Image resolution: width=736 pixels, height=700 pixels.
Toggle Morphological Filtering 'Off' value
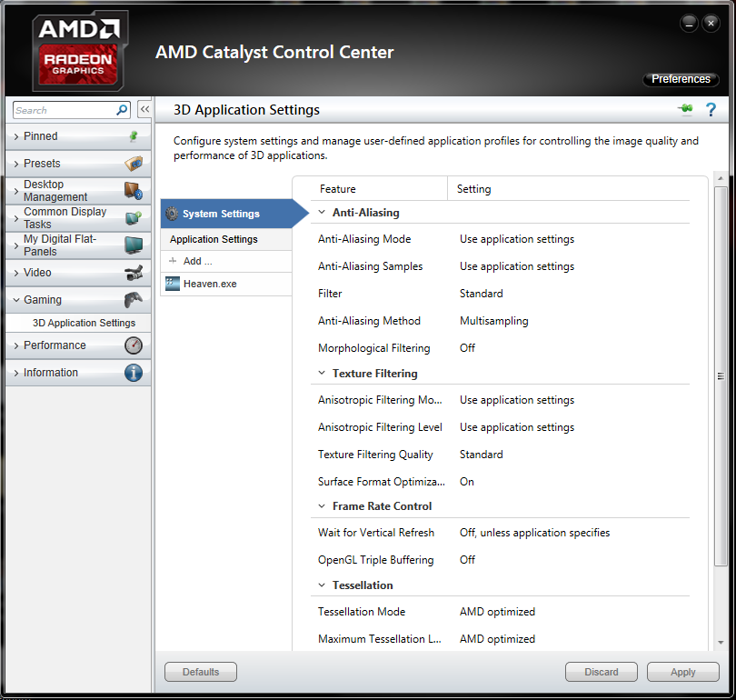pos(467,348)
